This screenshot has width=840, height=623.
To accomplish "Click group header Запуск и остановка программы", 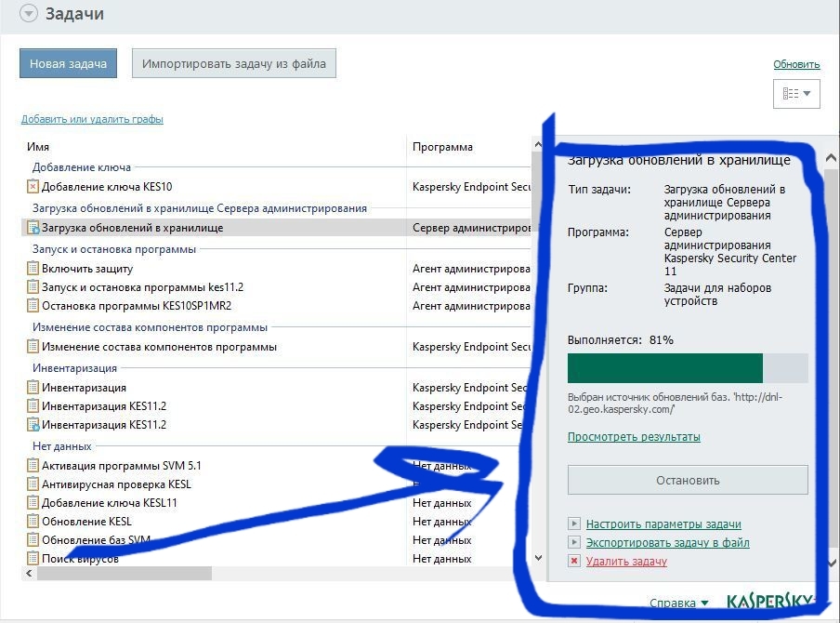I will point(114,249).
